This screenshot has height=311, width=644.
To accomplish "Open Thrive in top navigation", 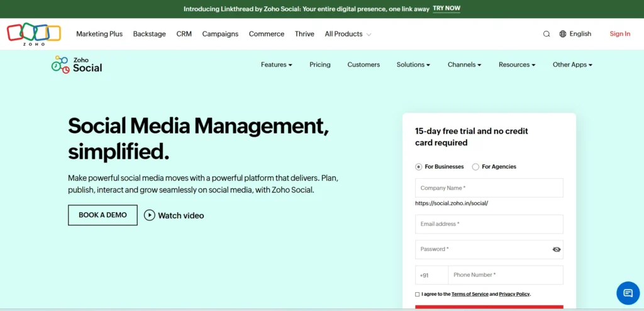I will pos(304,34).
